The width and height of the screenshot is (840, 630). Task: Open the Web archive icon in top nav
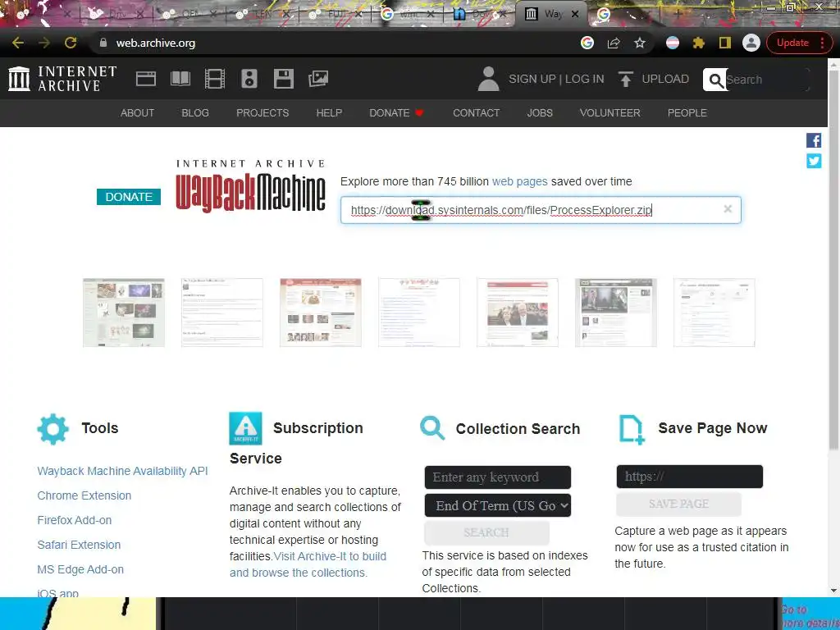(146, 79)
